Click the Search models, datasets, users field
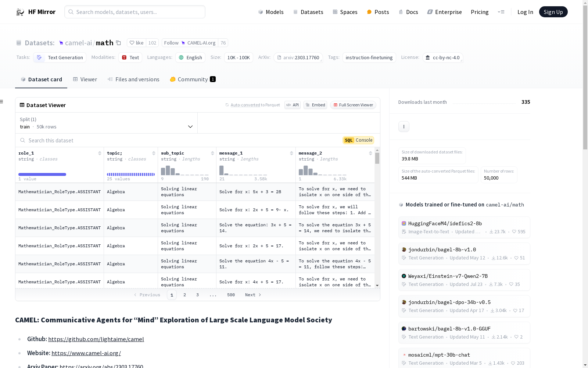The image size is (588, 368). coord(135,12)
